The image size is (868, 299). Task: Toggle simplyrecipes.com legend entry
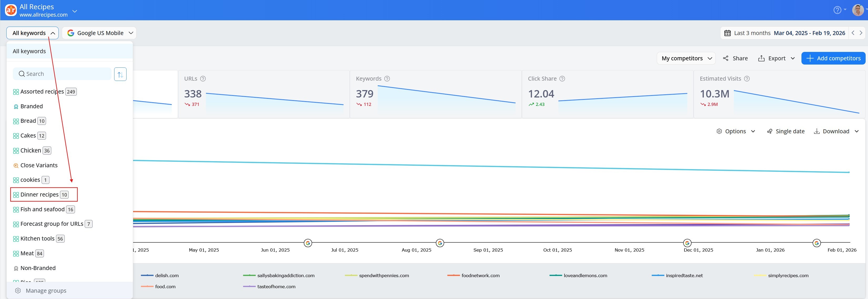[781, 276]
